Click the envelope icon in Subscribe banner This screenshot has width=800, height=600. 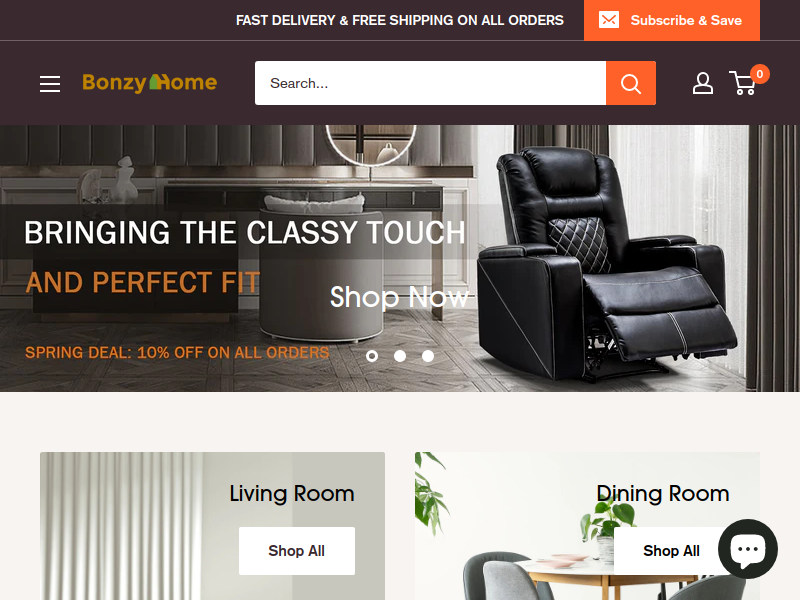tap(609, 20)
